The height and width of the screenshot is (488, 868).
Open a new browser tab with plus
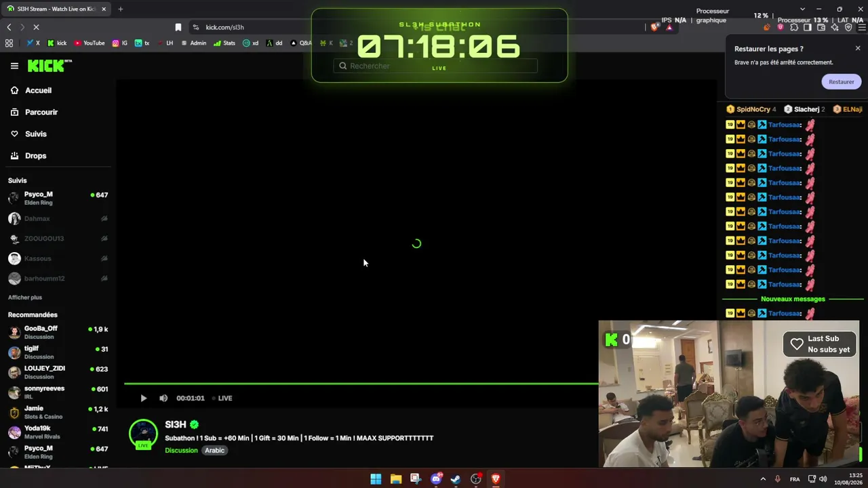(x=121, y=9)
